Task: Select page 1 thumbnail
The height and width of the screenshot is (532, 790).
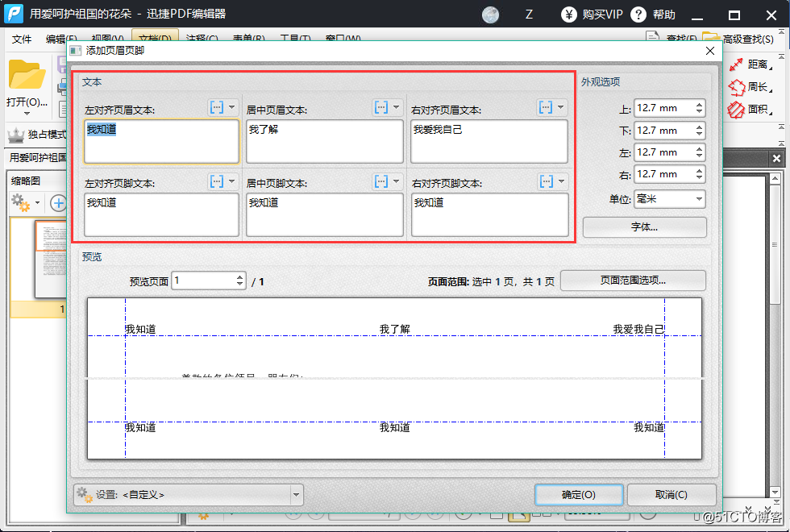Action: pos(50,260)
